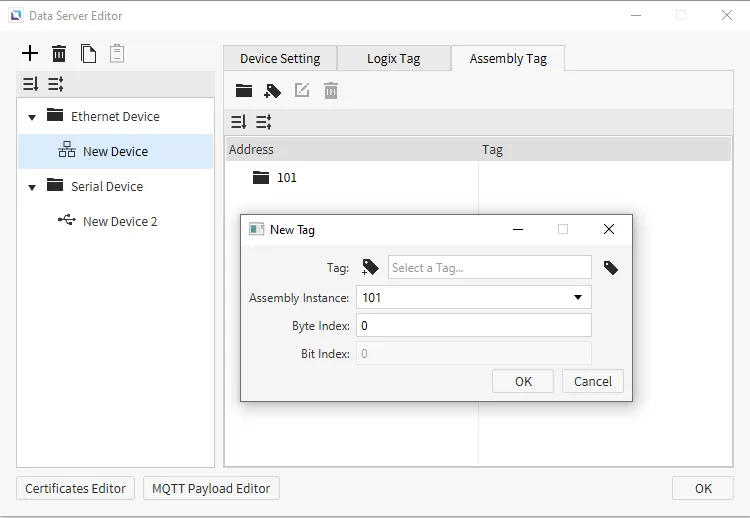Open the Certificates Editor
Screen dimensions: 750x518
tap(76, 488)
